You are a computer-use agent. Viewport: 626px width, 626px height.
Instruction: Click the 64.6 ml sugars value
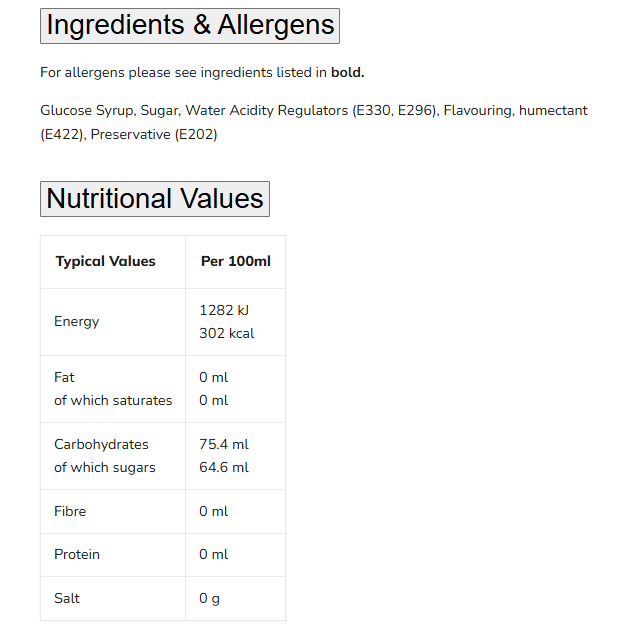click(x=224, y=467)
